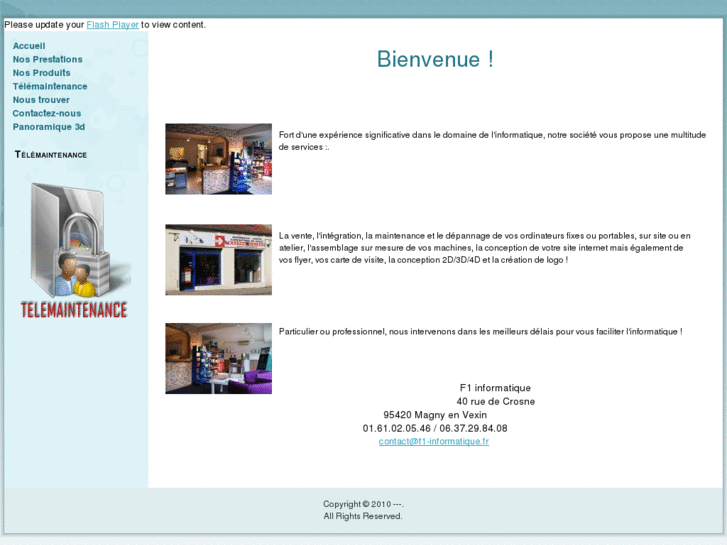
Task: Open the storefront photo thumbnail
Action: point(218,260)
